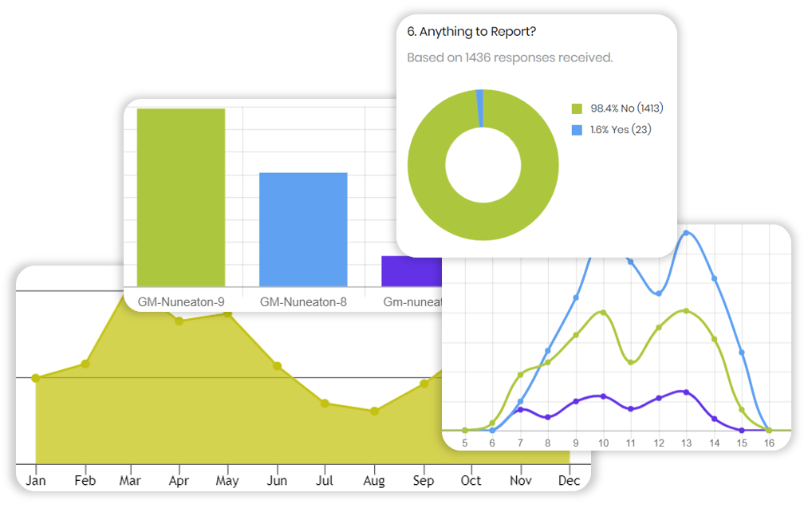The image size is (812, 512).
Task: Click the Jan label on the area chart
Action: tap(37, 480)
